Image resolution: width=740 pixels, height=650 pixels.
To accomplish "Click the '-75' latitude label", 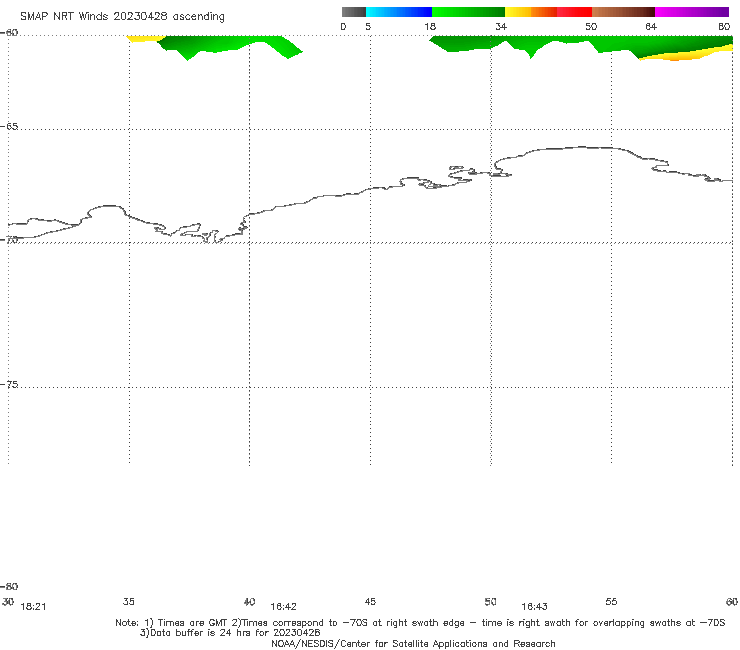I will 9,385.
